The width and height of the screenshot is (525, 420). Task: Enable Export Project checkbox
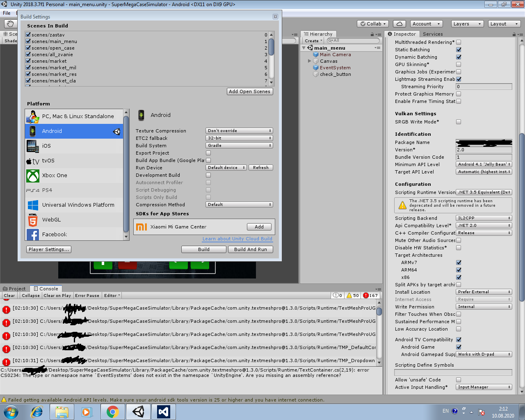[208, 153]
